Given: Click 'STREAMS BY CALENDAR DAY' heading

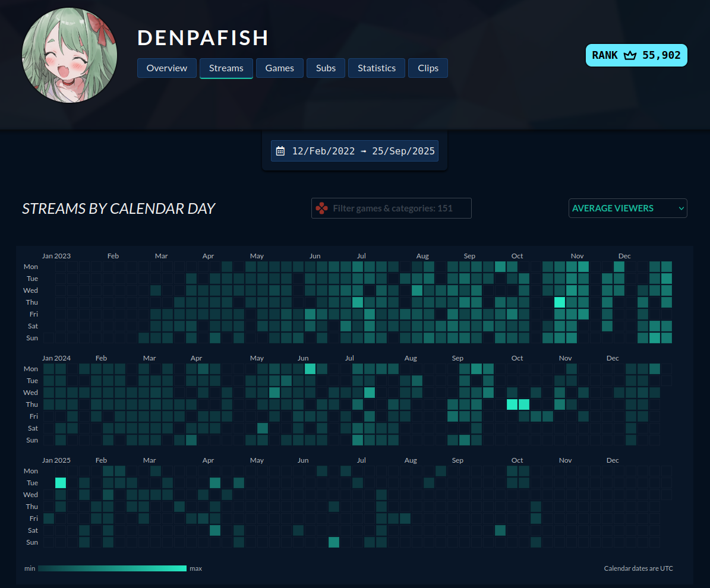Looking at the screenshot, I should point(119,208).
